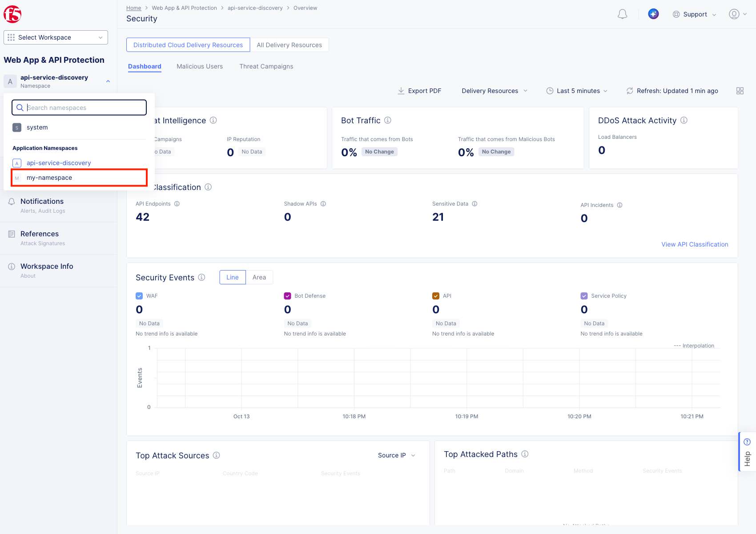Viewport: 756px width, 534px height.
Task: Show info for Bot Traffic
Action: click(388, 120)
